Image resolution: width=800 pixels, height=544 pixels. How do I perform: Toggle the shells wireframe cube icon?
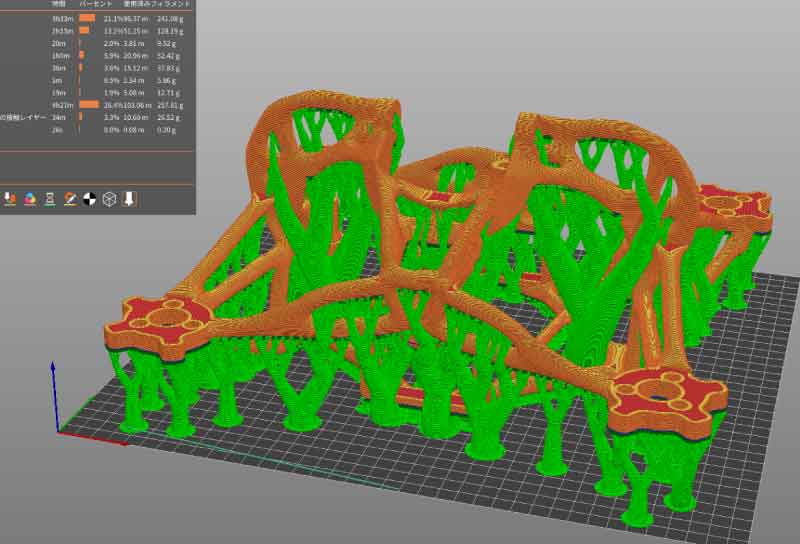pyautogui.click(x=109, y=199)
